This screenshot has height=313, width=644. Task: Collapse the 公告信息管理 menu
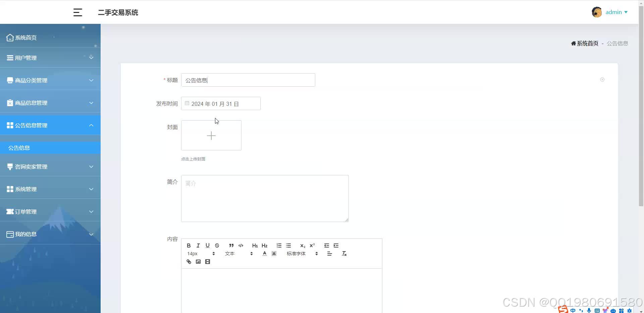click(50, 125)
